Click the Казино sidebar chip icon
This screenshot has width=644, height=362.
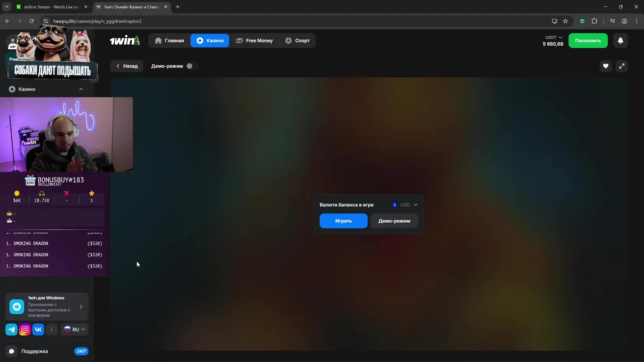pos(12,89)
